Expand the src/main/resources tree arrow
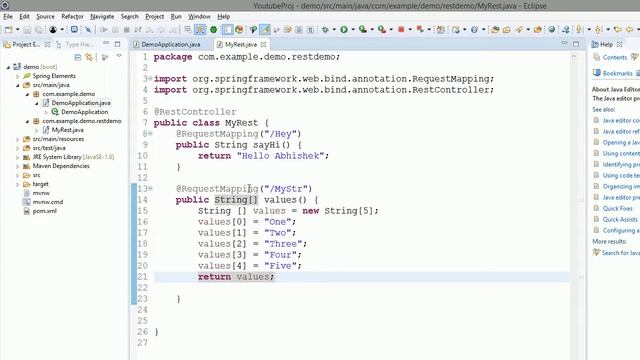Screen dimensions: 640x360 pos(18,139)
